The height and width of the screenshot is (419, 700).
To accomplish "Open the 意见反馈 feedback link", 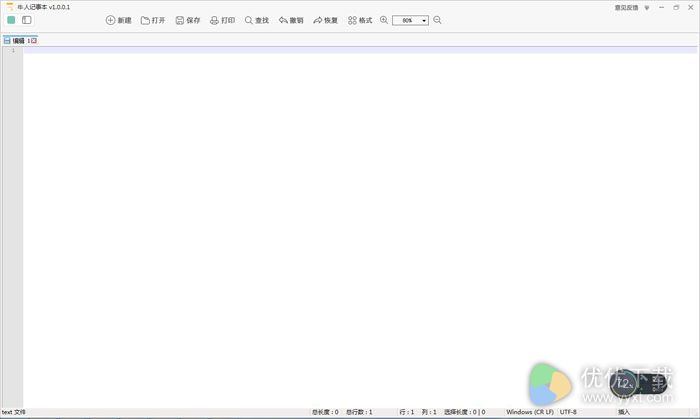I will coord(626,8).
